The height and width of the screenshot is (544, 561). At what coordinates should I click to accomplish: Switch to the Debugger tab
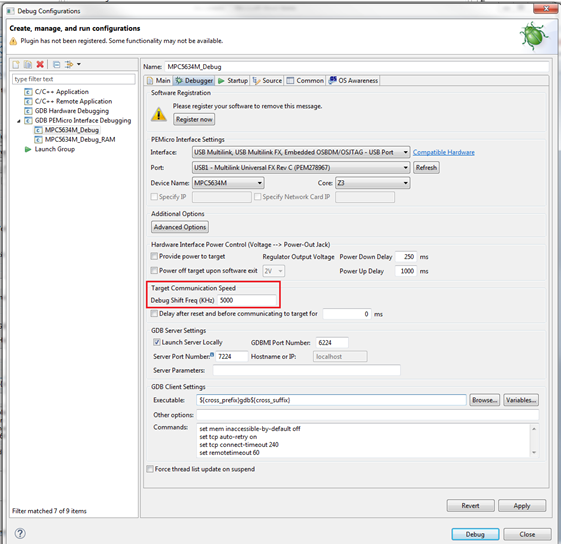(x=194, y=81)
